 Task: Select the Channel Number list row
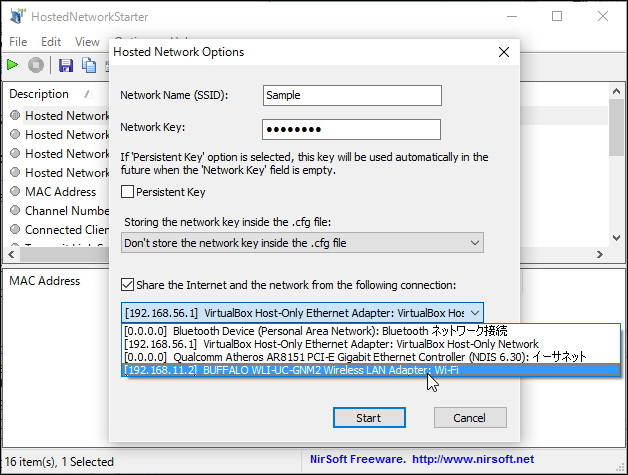pos(60,211)
